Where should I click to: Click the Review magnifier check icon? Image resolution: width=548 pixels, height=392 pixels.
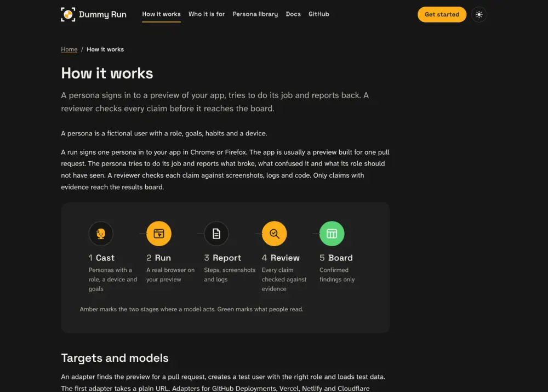(275, 233)
